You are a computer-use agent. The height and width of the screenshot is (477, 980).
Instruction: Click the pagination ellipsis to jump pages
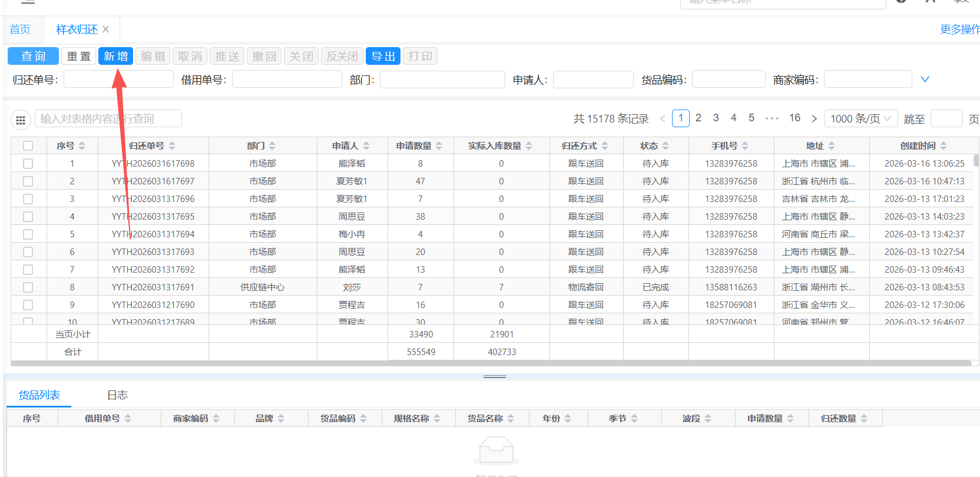click(x=772, y=118)
